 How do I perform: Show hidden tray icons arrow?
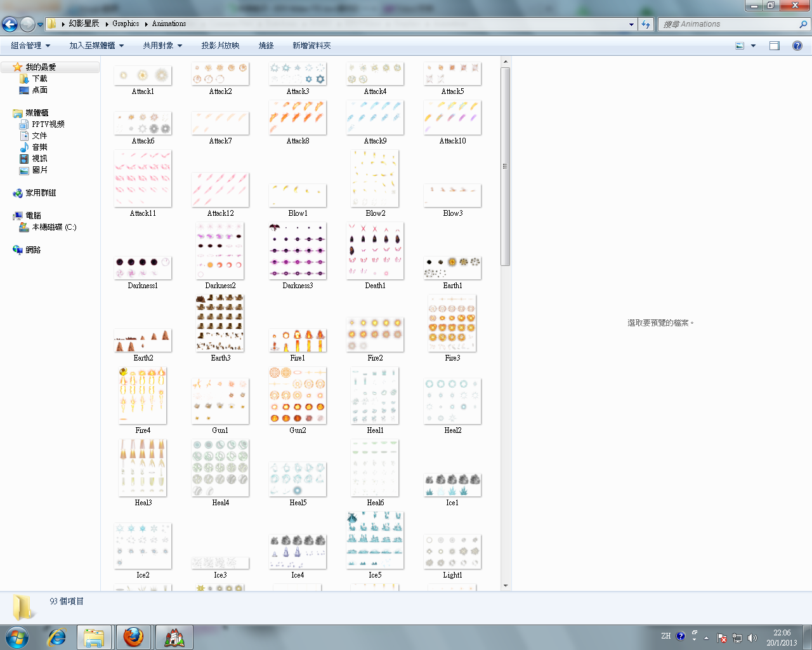[706, 638]
